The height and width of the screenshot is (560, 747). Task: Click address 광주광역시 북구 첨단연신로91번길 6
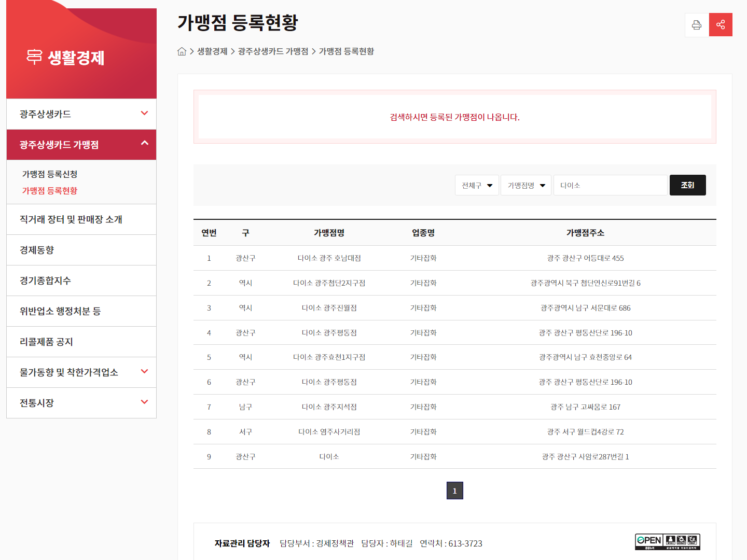(x=586, y=283)
